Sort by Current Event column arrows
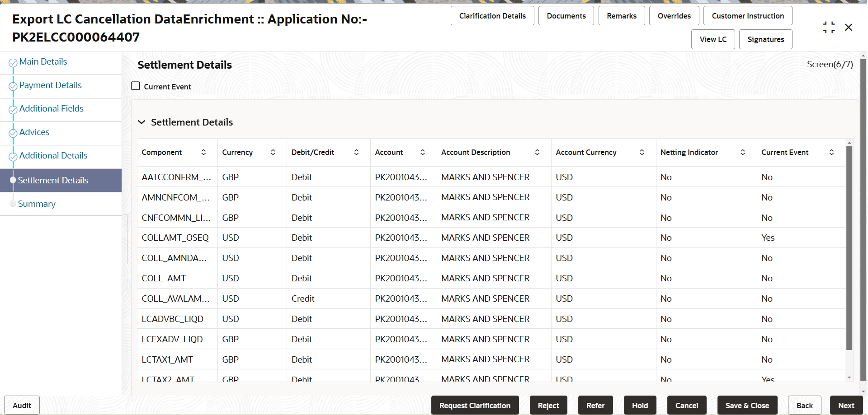This screenshot has width=868, height=415. (x=831, y=152)
